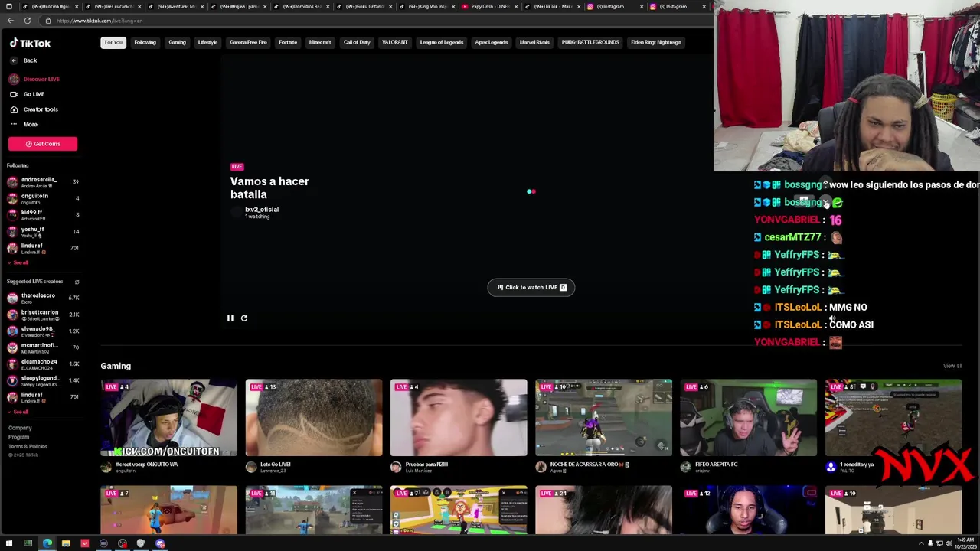Open ONGUITO WA live thumbnail
980x551 pixels.
point(168,417)
